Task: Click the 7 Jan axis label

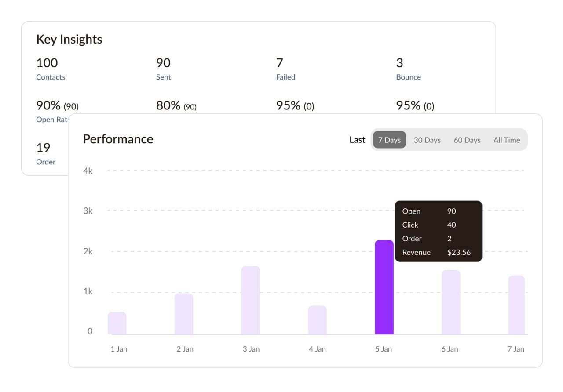Action: 516,349
